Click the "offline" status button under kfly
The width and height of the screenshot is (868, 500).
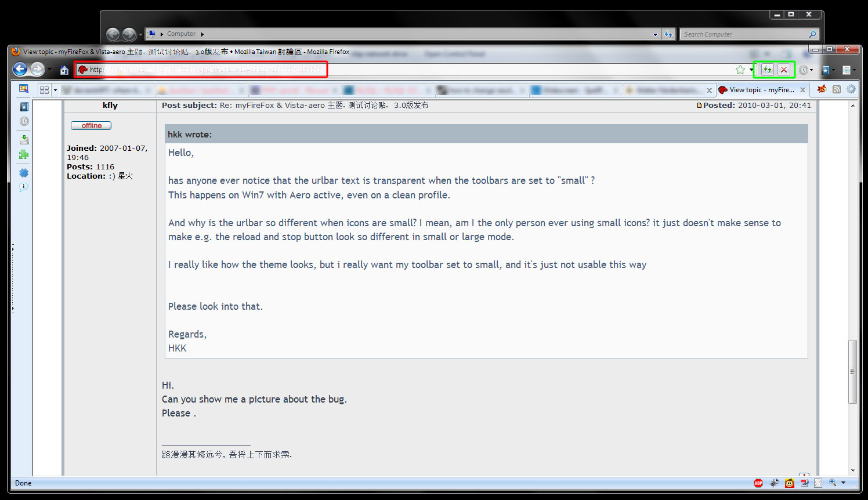pyautogui.click(x=91, y=125)
